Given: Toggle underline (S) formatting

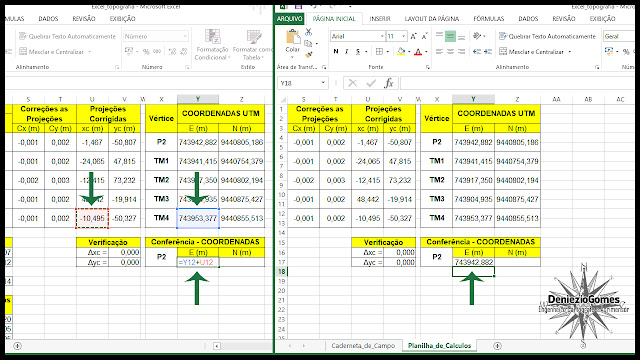Looking at the screenshot, I should [x=358, y=51].
